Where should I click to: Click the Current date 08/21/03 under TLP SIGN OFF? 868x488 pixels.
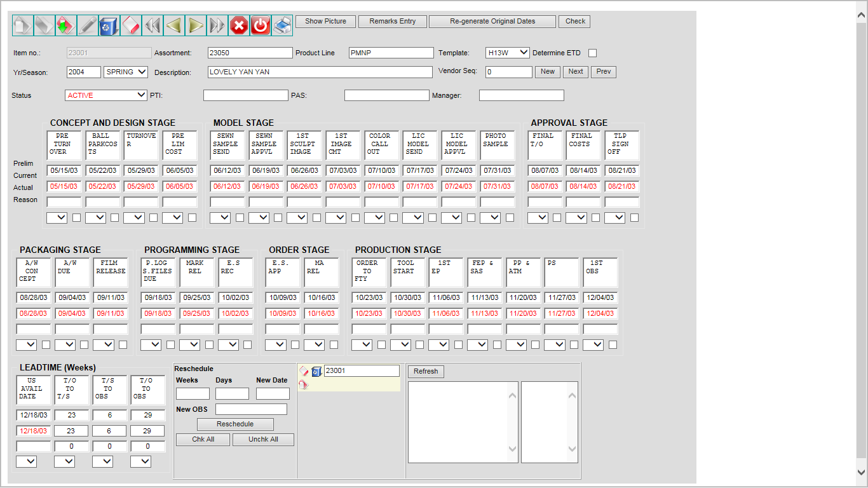[x=621, y=187]
